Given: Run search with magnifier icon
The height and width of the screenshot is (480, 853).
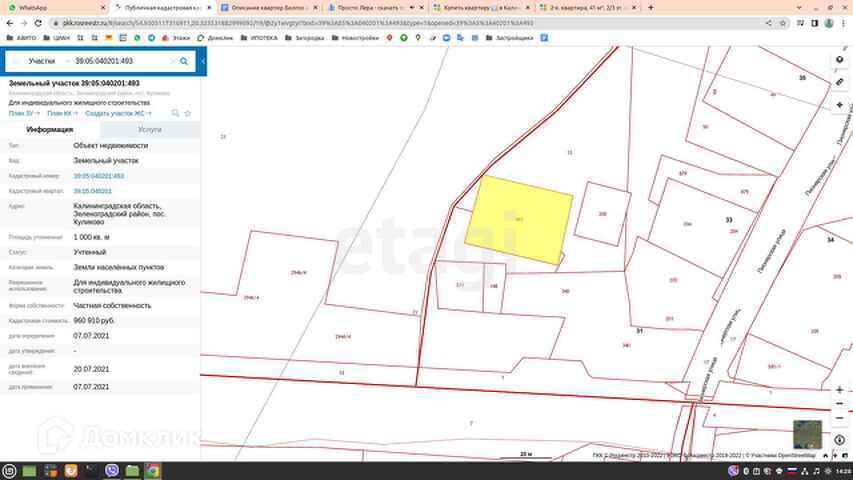Looking at the screenshot, I should 184,61.
